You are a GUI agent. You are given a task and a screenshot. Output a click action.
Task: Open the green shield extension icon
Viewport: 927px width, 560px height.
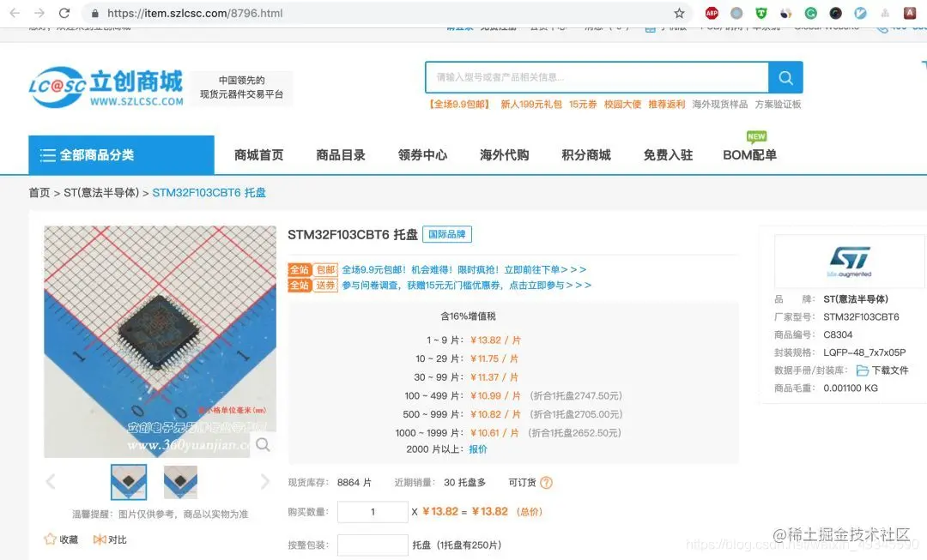pyautogui.click(x=761, y=13)
